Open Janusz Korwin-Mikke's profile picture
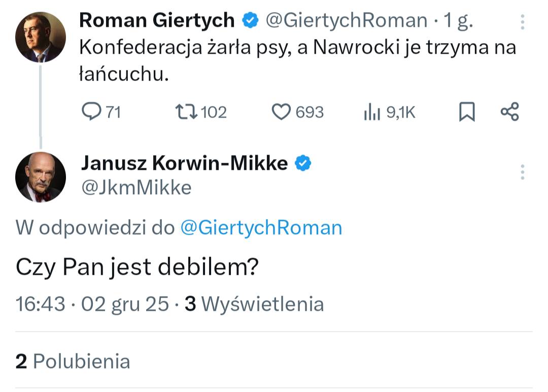 click(x=41, y=177)
